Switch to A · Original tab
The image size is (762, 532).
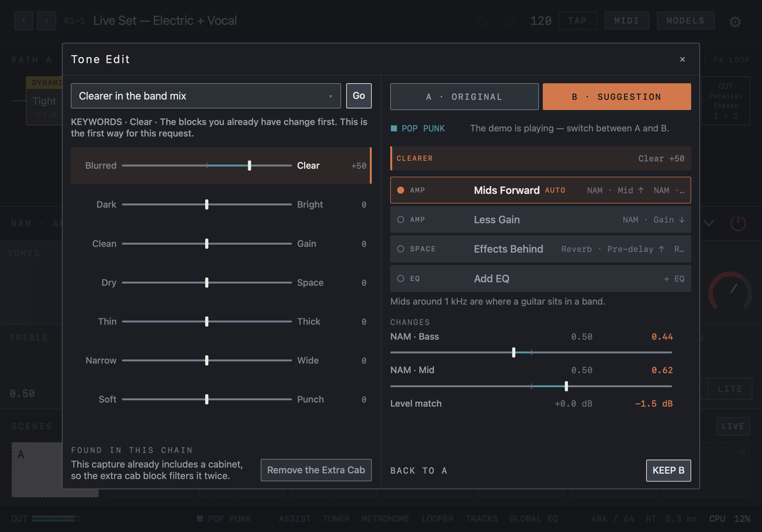click(464, 97)
